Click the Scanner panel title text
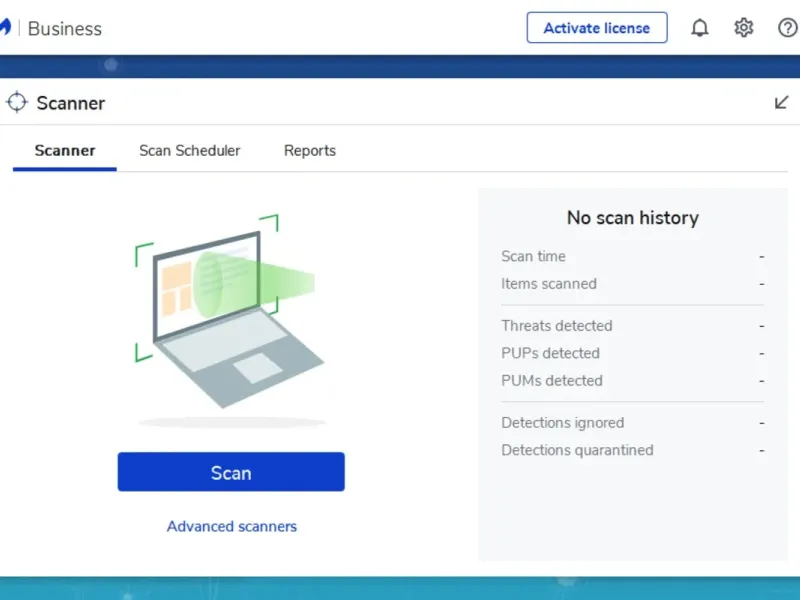800x600 pixels. point(71,103)
